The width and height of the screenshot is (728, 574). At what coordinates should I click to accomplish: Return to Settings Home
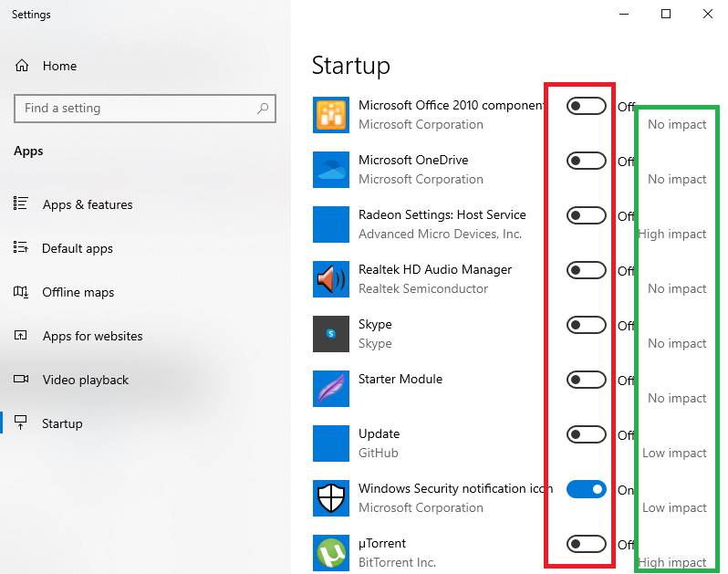click(59, 66)
